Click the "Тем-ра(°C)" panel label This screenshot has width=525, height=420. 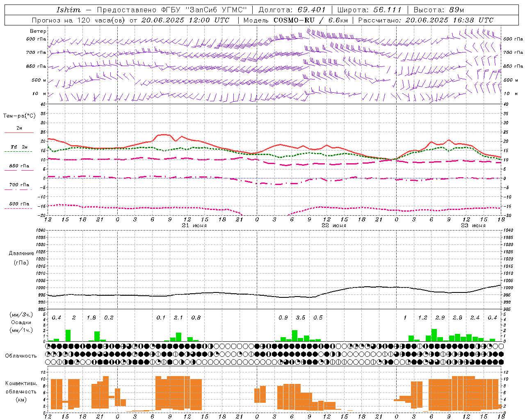click(x=19, y=116)
